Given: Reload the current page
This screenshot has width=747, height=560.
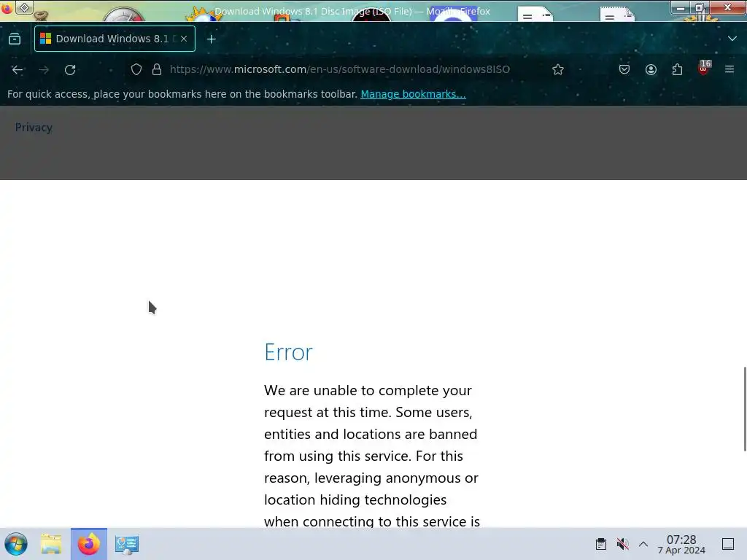Looking at the screenshot, I should point(70,69).
